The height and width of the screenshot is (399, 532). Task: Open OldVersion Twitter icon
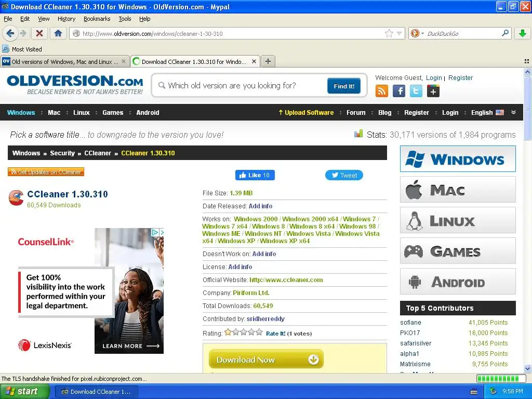tap(416, 91)
